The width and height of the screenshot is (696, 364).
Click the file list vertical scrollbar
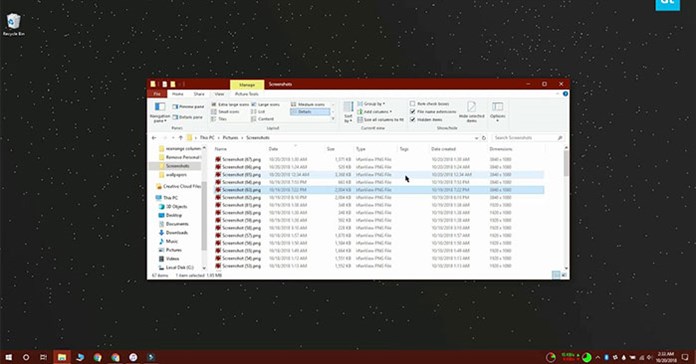566,163
